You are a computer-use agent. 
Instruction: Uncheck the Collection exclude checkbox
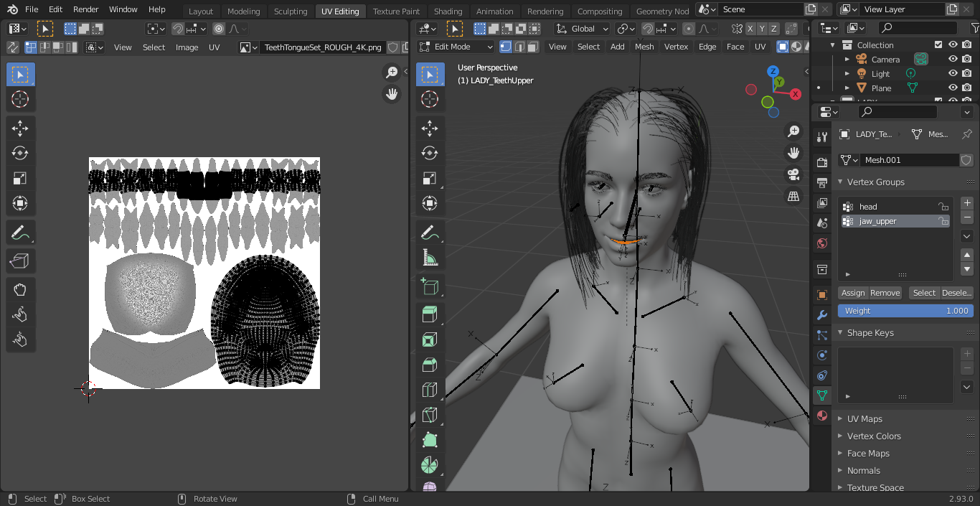tap(938, 44)
